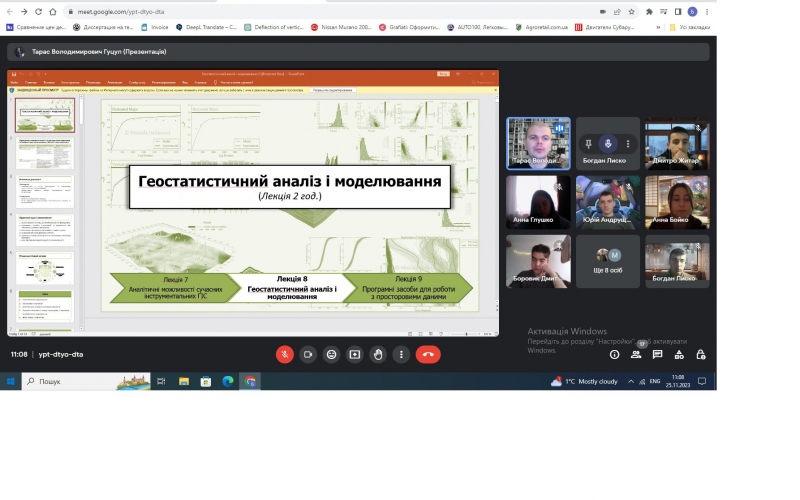
Task: Reload the Meet page
Action: point(38,12)
